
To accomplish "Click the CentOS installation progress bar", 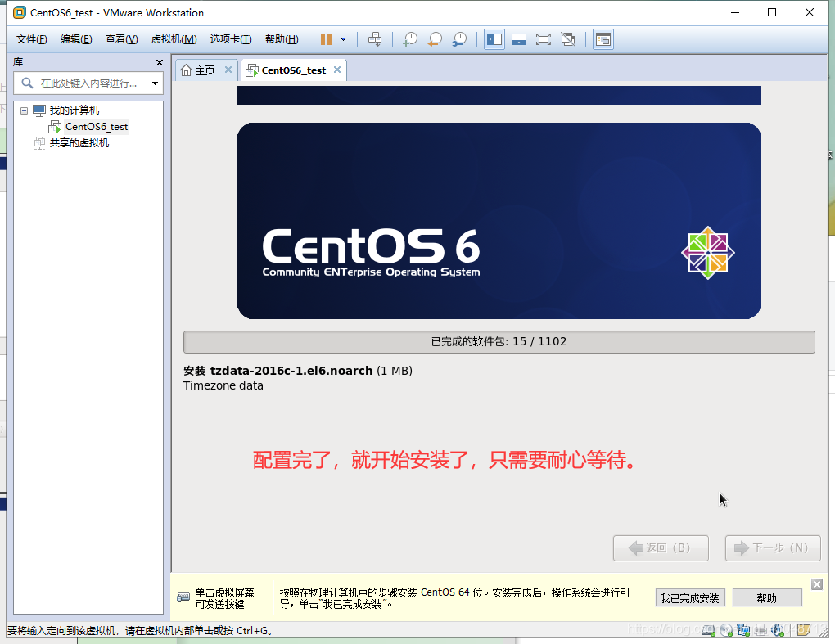I will [x=499, y=341].
